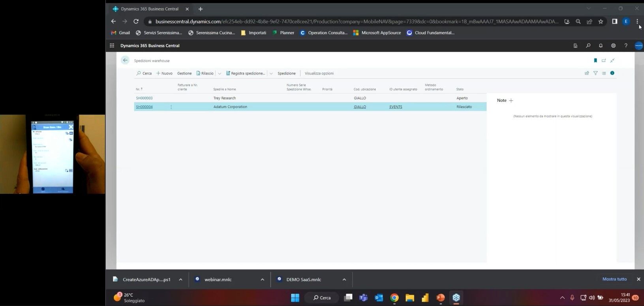Image resolution: width=644 pixels, height=306 pixels.
Task: Open the Spedizione menu
Action: click(x=286, y=73)
